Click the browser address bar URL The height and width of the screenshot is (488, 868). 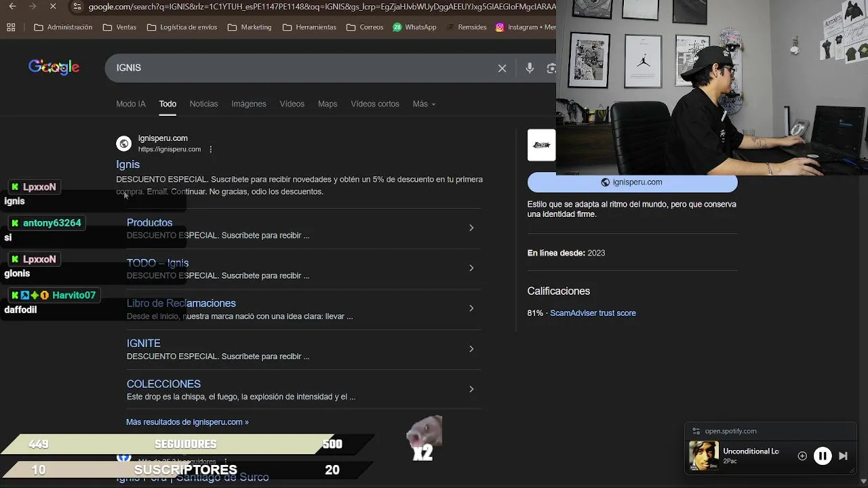click(x=321, y=7)
